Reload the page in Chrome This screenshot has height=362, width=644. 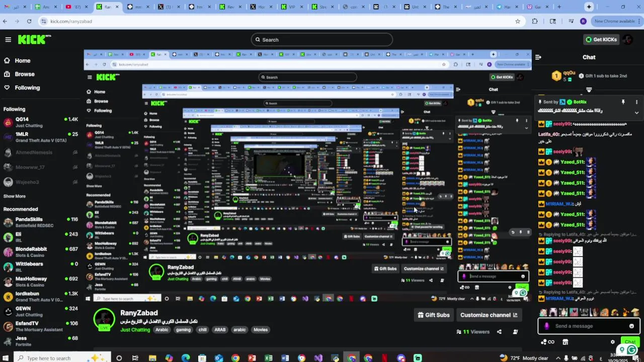pyautogui.click(x=29, y=21)
